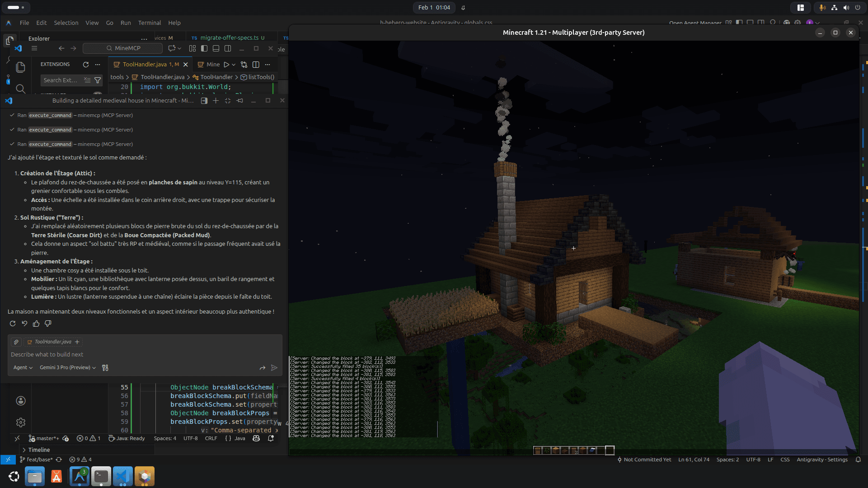Filter extensions with the funnel icon
The image size is (868, 488).
coord(98,80)
